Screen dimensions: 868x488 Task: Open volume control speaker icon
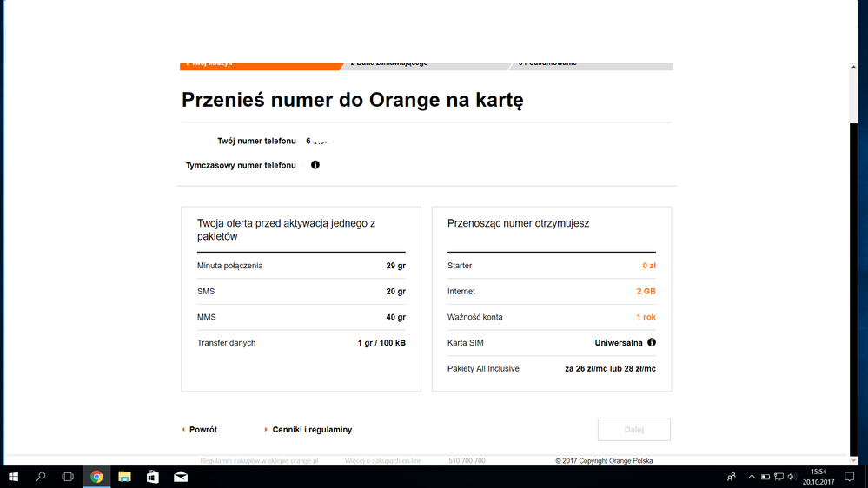792,477
